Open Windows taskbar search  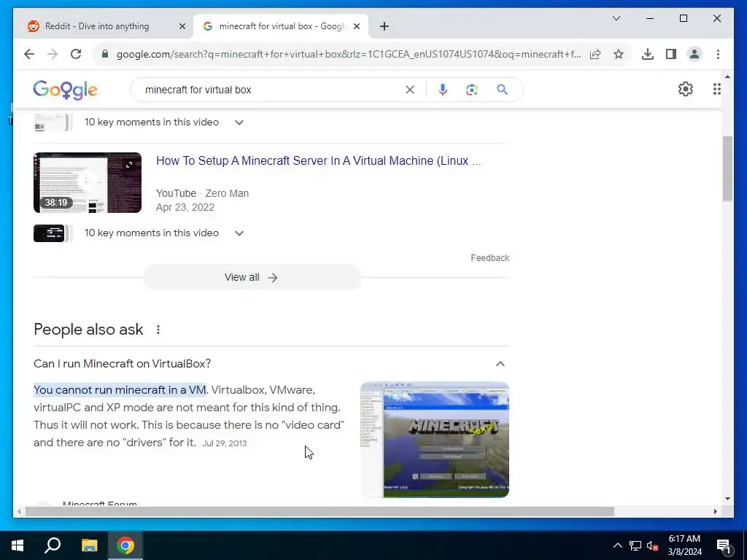click(53, 545)
